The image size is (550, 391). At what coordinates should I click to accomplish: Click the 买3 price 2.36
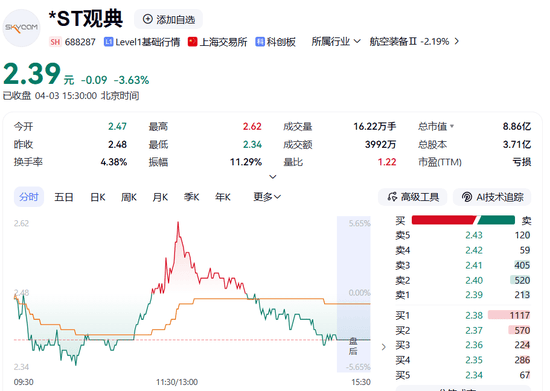[x=474, y=345]
